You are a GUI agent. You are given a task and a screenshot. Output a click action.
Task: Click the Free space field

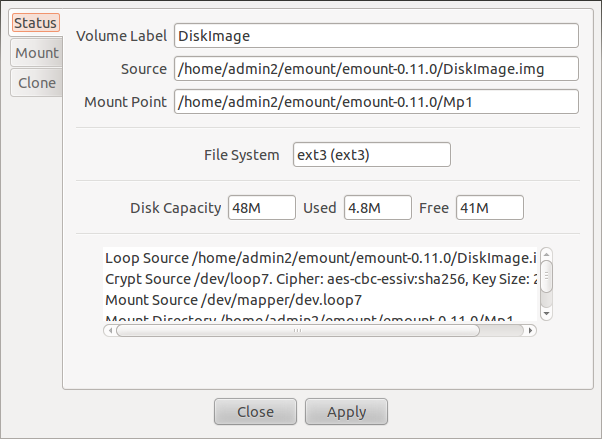pos(489,208)
